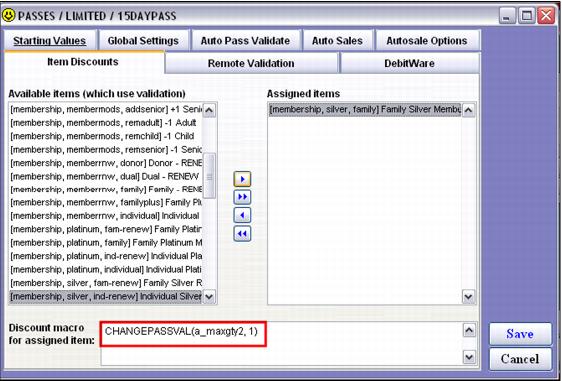Move all items to Assigned items
The image size is (563, 381).
tap(242, 197)
